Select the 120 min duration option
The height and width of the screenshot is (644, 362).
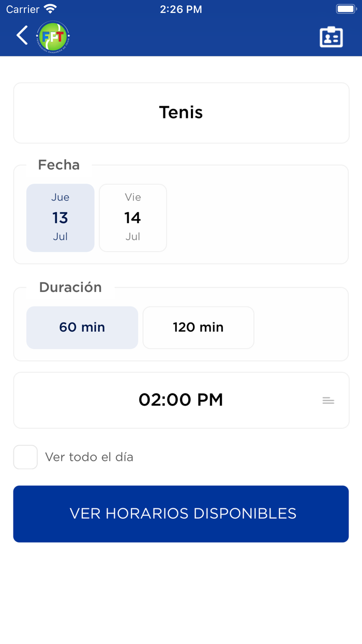point(198,327)
